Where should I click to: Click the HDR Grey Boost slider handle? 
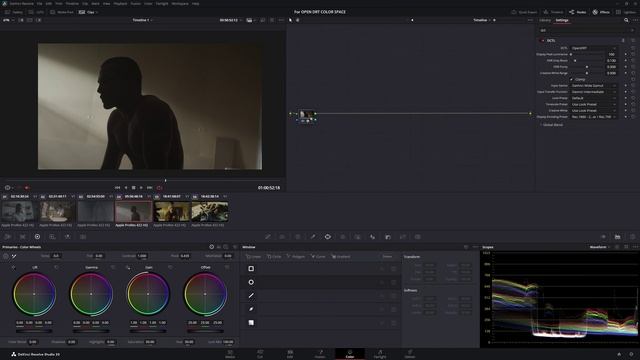tap(575, 60)
